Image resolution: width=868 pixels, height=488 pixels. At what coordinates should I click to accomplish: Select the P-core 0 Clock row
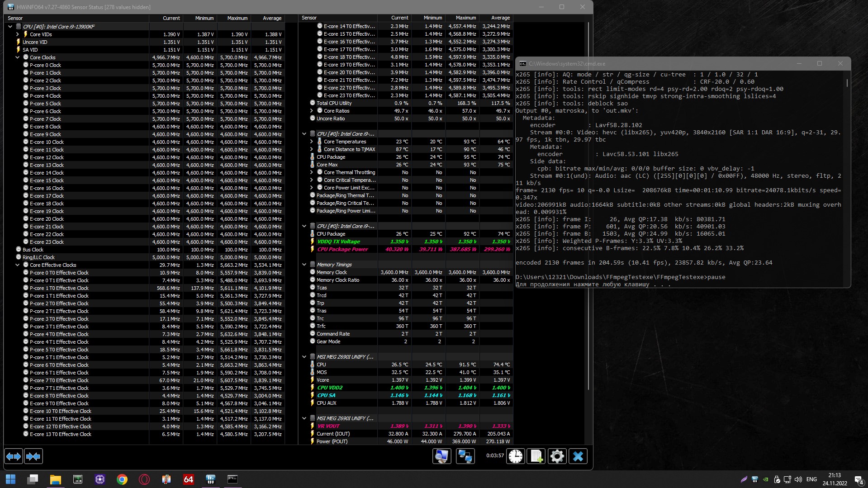pyautogui.click(x=153, y=65)
